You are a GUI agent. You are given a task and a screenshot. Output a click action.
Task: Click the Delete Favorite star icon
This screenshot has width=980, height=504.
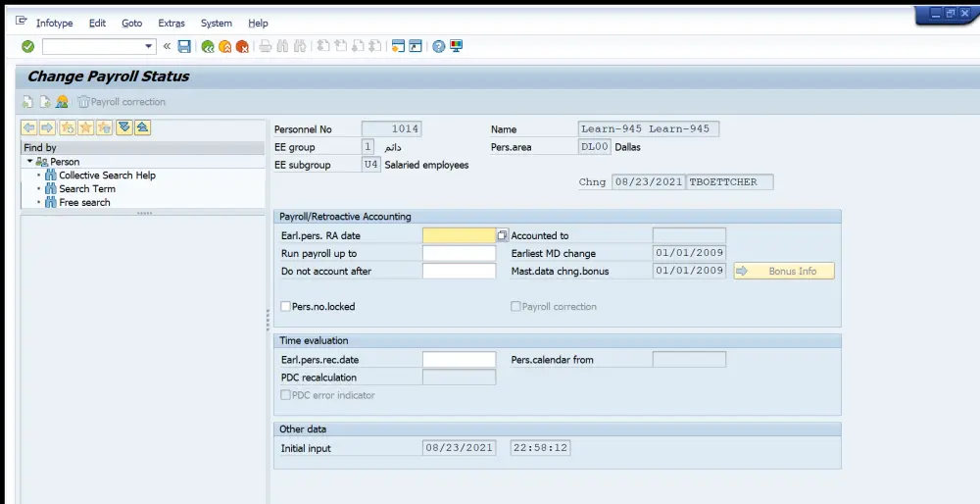tap(105, 127)
